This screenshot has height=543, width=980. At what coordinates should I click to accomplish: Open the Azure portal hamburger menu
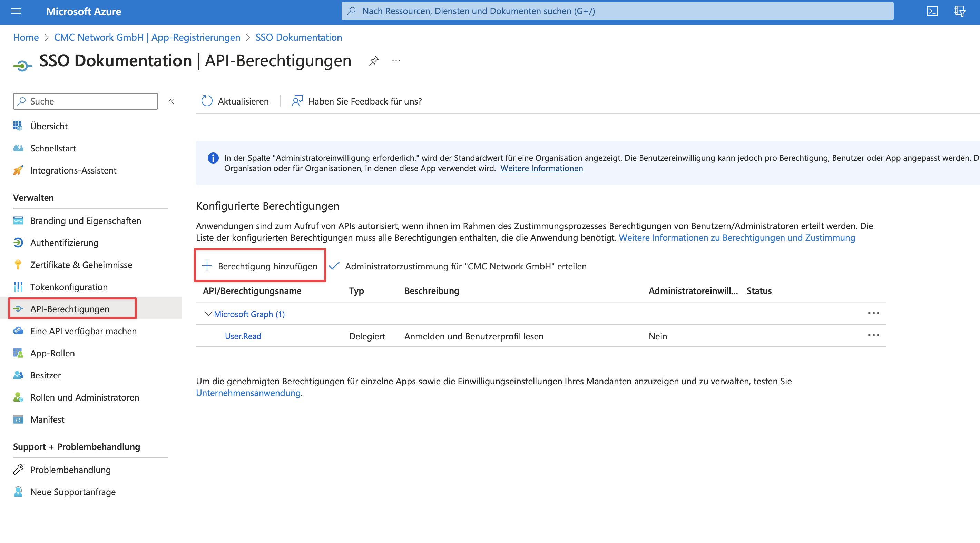coord(16,11)
